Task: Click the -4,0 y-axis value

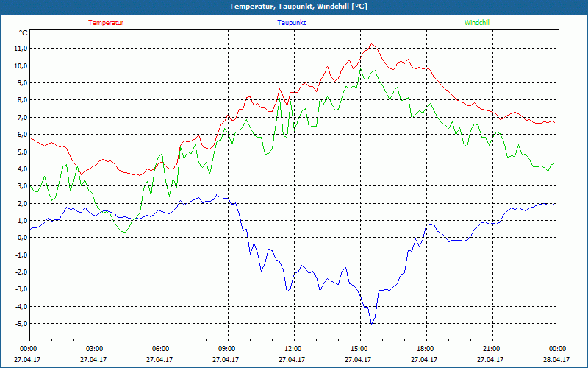Action: point(21,306)
